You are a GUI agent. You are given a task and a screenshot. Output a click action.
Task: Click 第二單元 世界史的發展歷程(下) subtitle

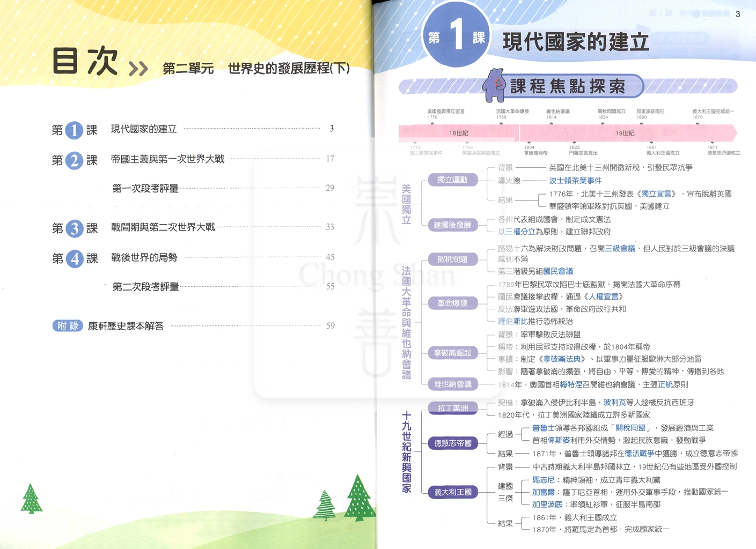[256, 69]
